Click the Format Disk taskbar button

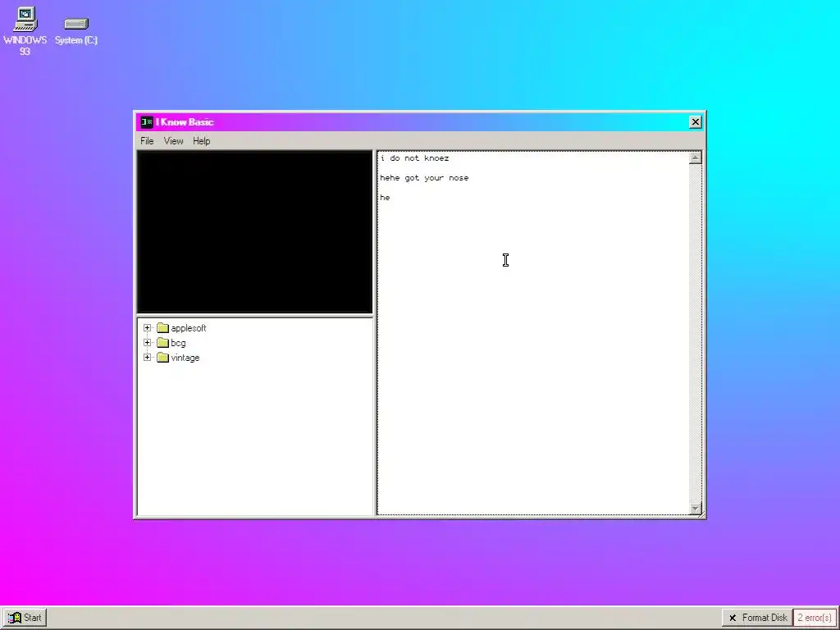point(757,618)
